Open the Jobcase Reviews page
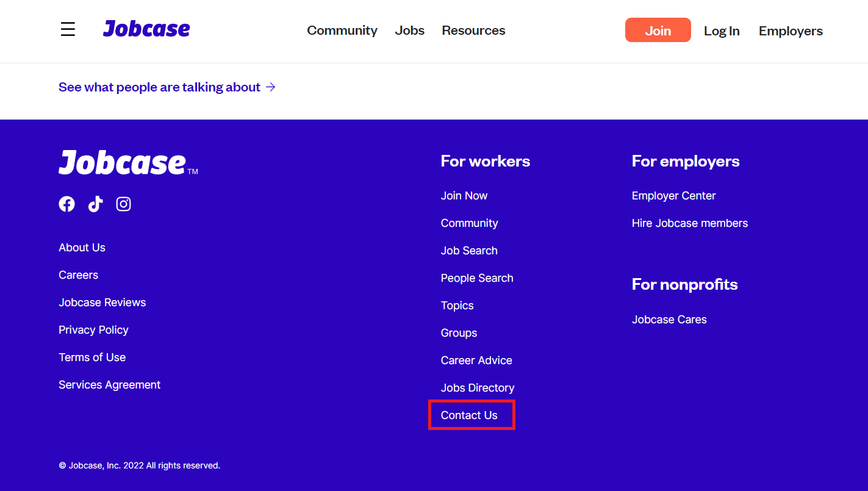Image resolution: width=868 pixels, height=491 pixels. [x=102, y=302]
